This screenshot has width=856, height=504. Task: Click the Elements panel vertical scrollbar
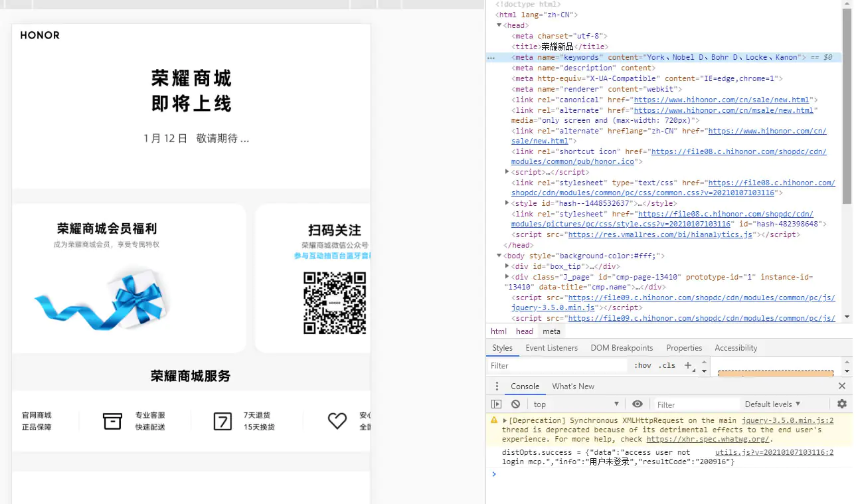pos(847,106)
